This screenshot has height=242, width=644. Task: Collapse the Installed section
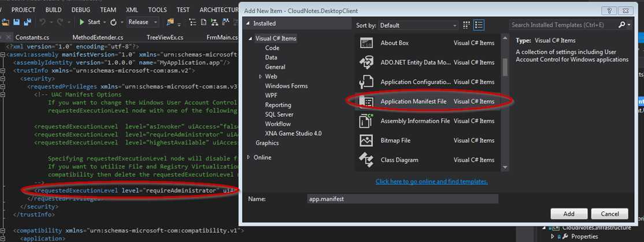(x=247, y=23)
